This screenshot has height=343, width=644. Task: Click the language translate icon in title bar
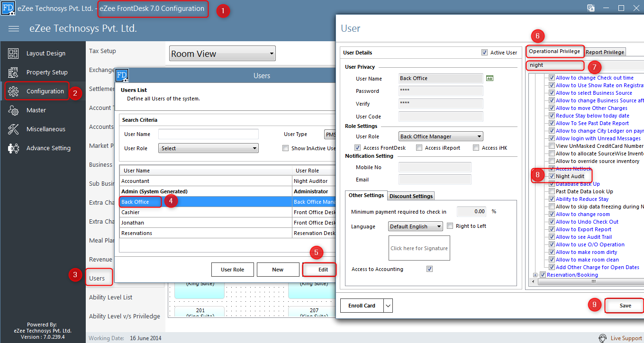tap(591, 8)
